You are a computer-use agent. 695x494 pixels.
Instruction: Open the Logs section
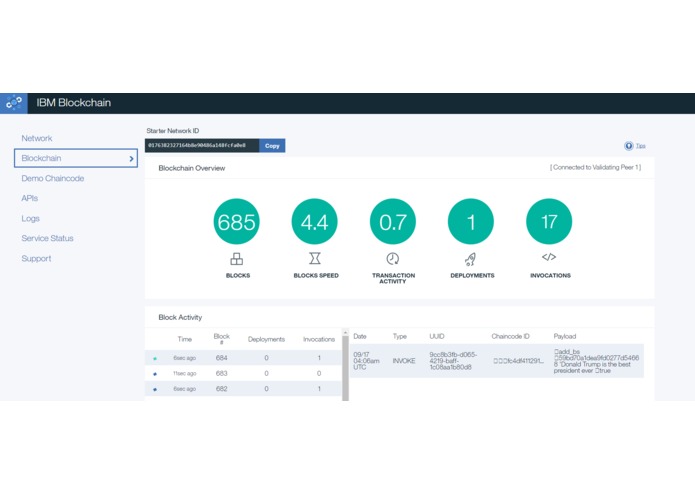31,218
